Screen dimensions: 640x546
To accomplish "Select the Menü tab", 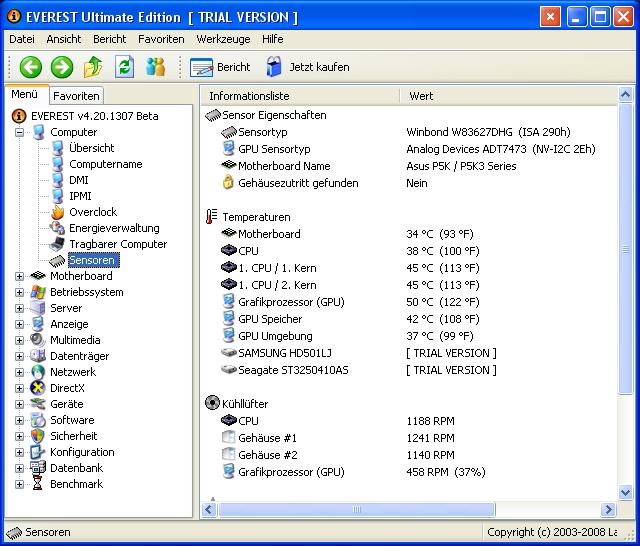I will (x=24, y=95).
